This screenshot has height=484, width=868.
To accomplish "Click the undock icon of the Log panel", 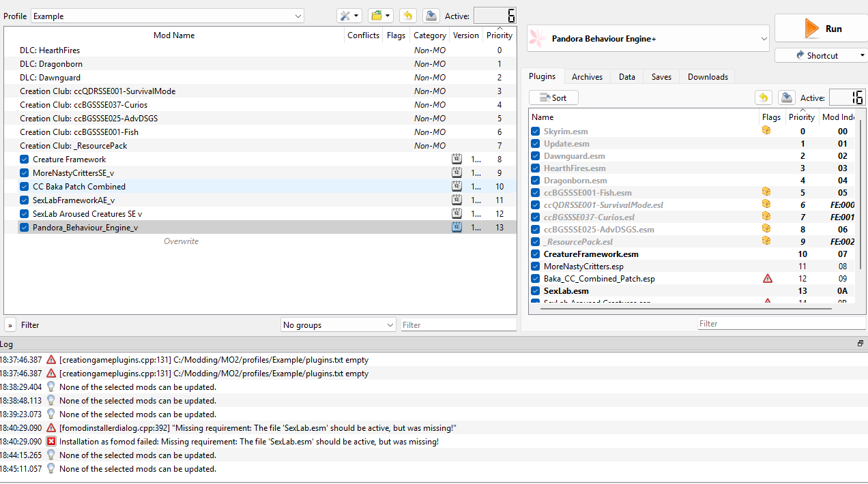I will tap(860, 344).
